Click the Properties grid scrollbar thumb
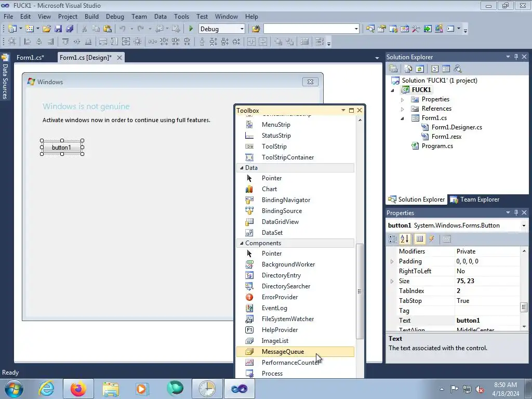This screenshot has height=399, width=532. (x=524, y=307)
